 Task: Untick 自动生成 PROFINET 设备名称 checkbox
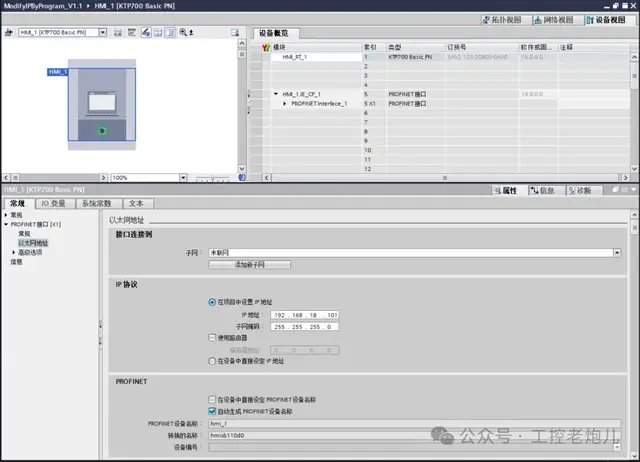pyautogui.click(x=212, y=411)
